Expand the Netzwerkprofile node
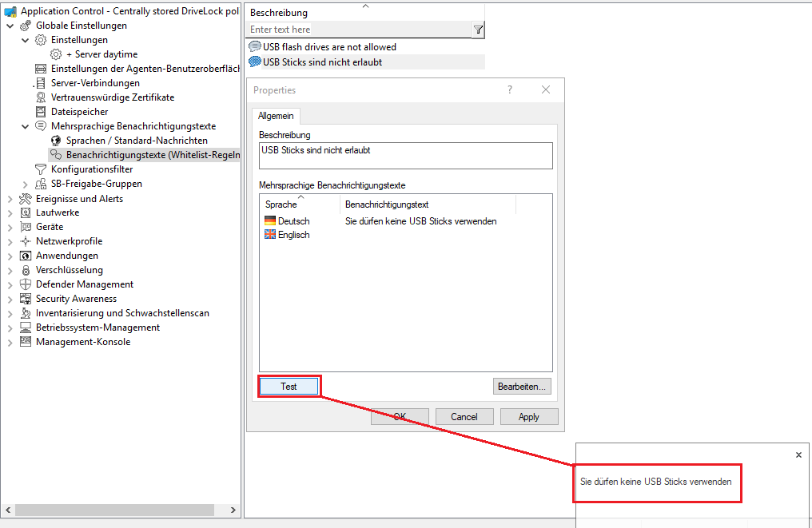Viewport: 812px width, 528px height. click(10, 241)
